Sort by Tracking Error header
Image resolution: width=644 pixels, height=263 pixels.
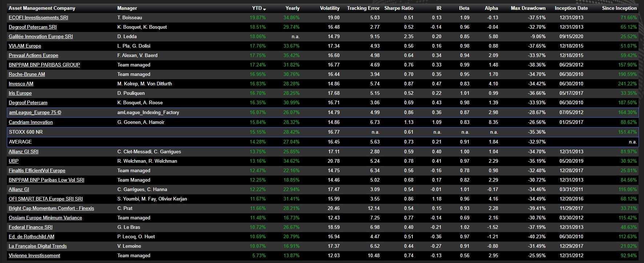(363, 8)
